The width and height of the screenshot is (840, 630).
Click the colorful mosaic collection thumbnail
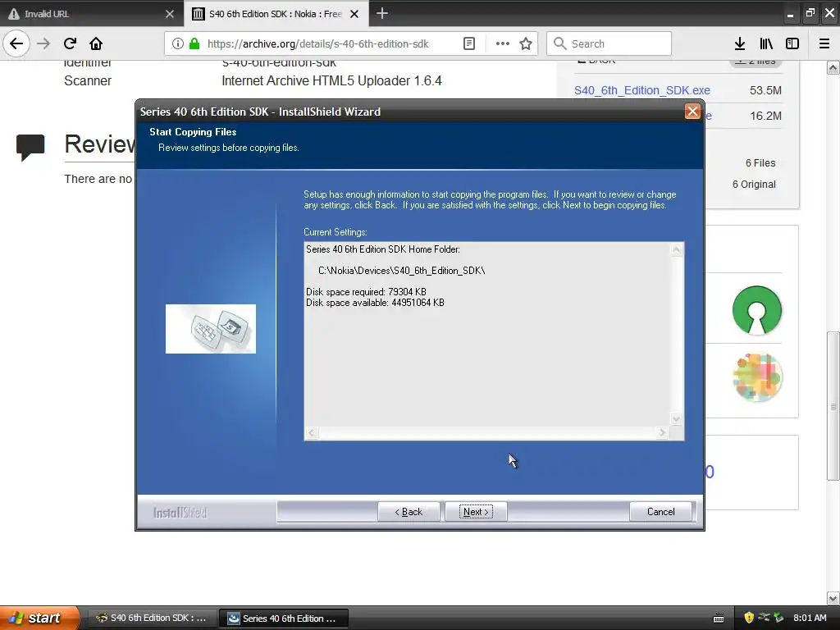pyautogui.click(x=756, y=377)
